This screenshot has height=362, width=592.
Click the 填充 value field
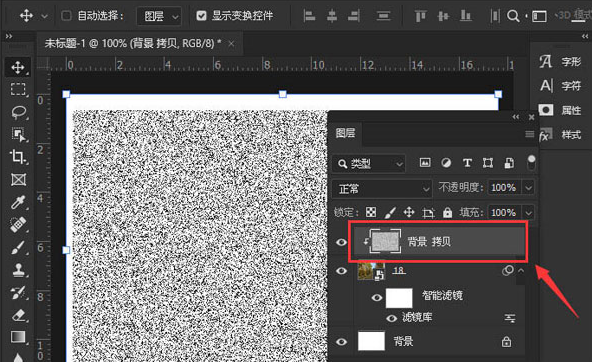504,213
